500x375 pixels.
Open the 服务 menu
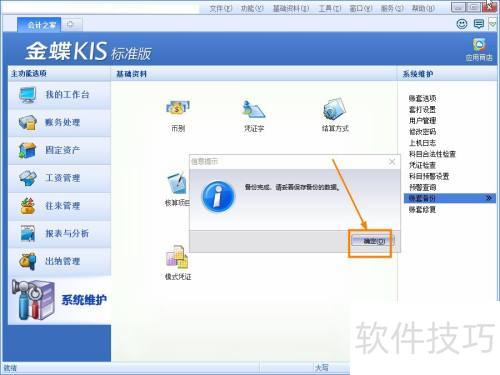pyautogui.click(x=392, y=8)
